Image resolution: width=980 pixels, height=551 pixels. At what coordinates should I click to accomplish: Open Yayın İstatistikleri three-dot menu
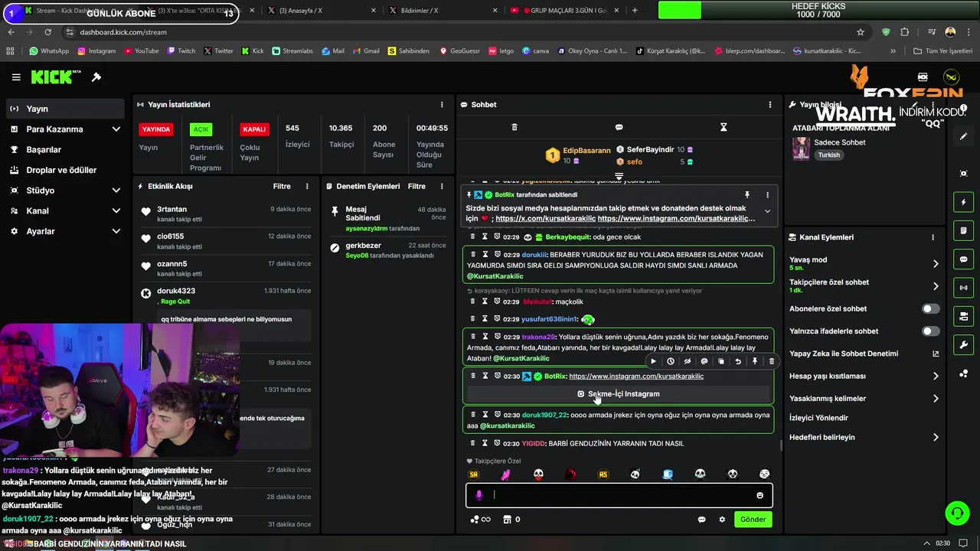(442, 105)
